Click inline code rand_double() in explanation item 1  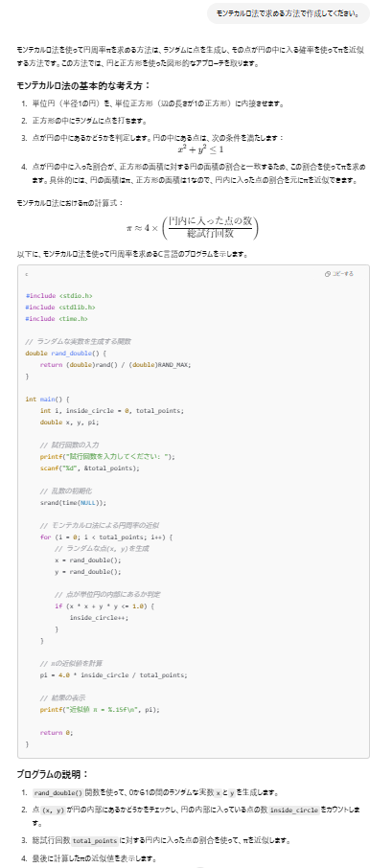58,792
